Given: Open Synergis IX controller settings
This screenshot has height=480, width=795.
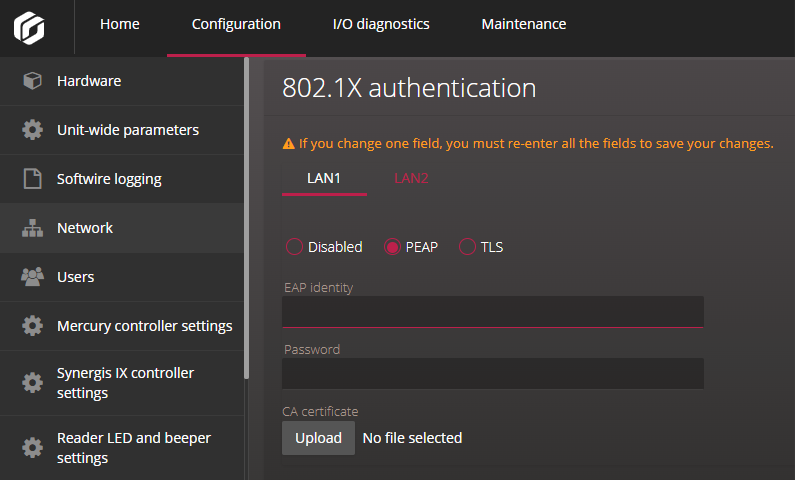Looking at the screenshot, I should tap(122, 383).
